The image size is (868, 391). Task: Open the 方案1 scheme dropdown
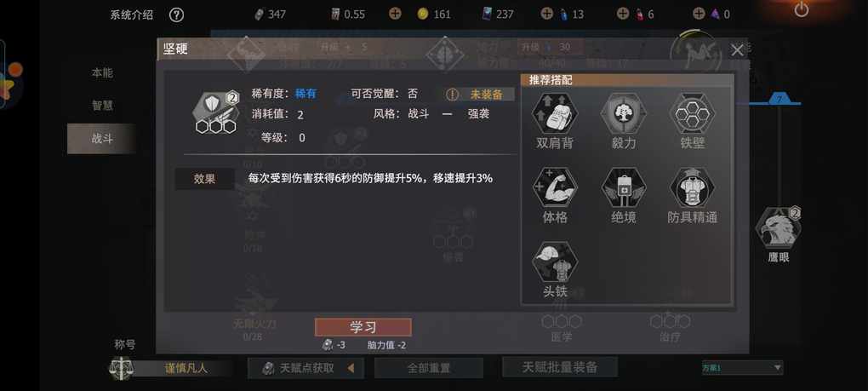click(x=742, y=367)
